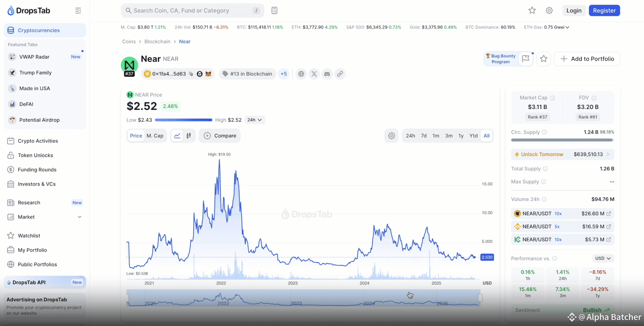Open chart settings gear icon
The width and height of the screenshot is (644, 326).
pyautogui.click(x=391, y=136)
